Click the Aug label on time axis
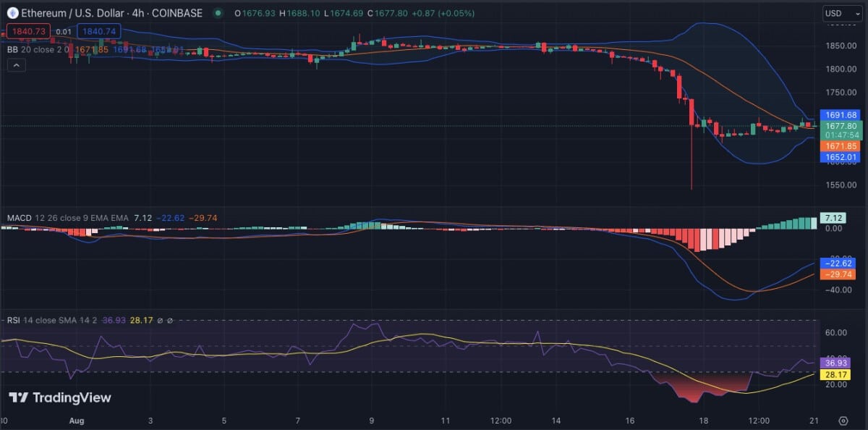 pyautogui.click(x=77, y=421)
